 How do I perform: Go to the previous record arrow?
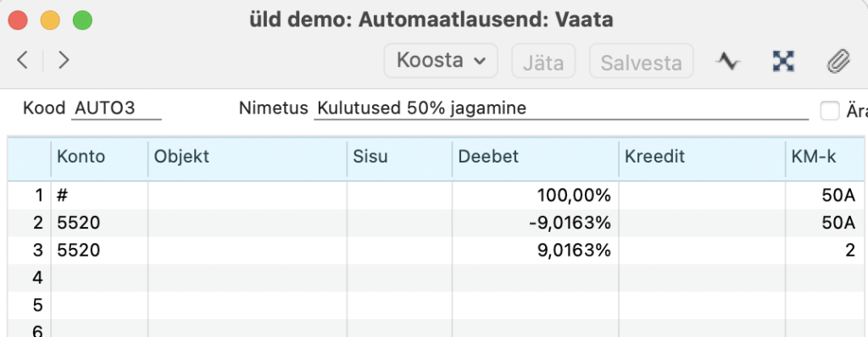[x=22, y=60]
